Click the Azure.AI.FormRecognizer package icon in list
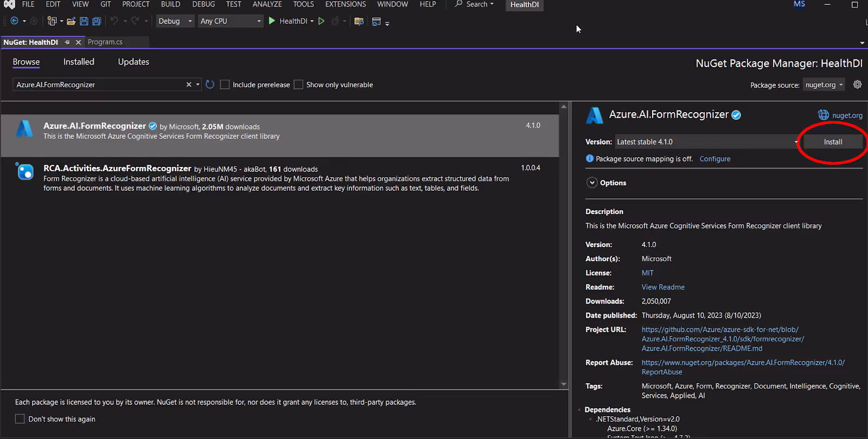Viewport: 868px width, 439px height. click(x=24, y=129)
